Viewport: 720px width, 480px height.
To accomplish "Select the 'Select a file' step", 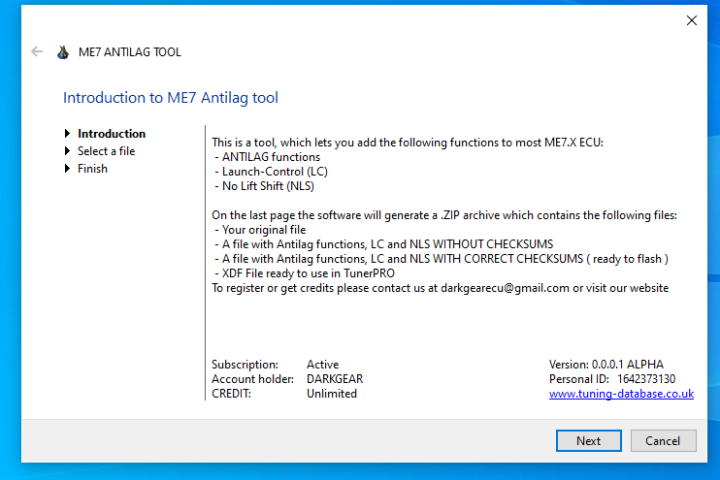I will [106, 151].
